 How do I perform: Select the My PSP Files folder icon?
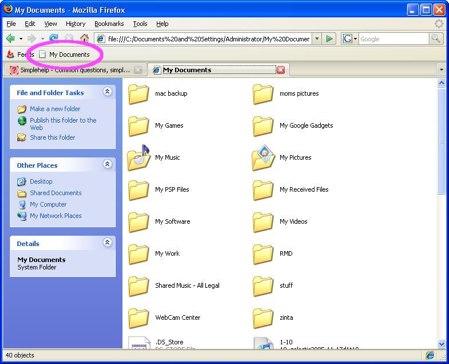[138, 190]
